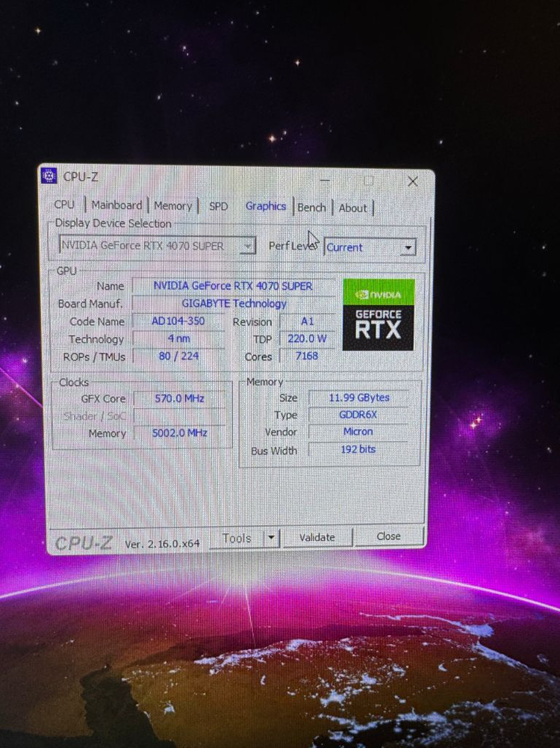Open the Memory tab

[x=172, y=206]
